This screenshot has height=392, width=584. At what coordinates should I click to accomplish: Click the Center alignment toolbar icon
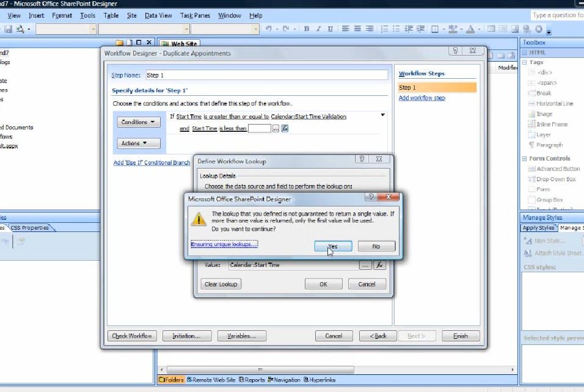[x=357, y=29]
